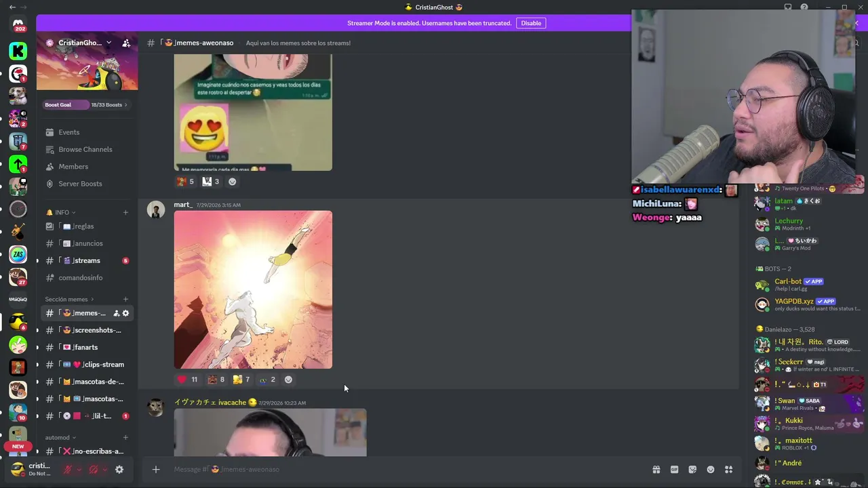The image size is (868, 488).
Task: Open YAGPDB.xyz in member list
Action: point(809,304)
